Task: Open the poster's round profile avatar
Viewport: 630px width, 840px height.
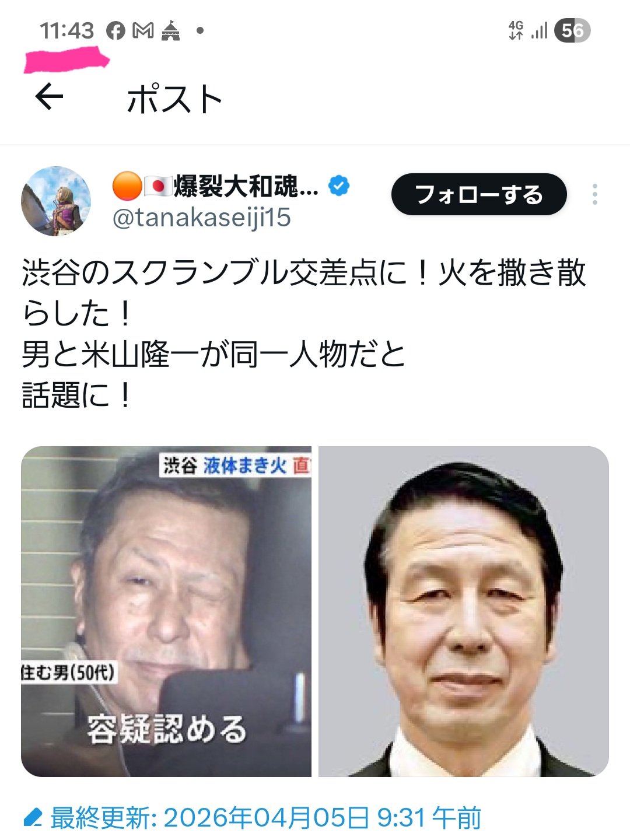Action: point(56,201)
